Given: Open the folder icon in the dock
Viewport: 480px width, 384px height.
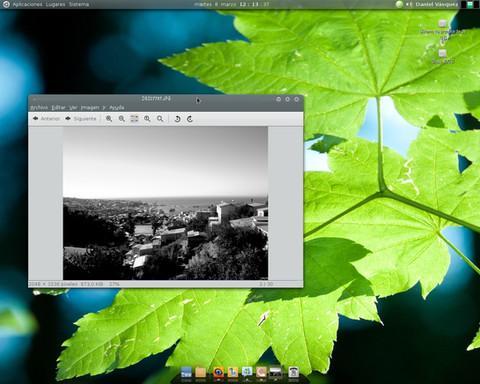Looking at the screenshot, I should pyautogui.click(x=200, y=372).
